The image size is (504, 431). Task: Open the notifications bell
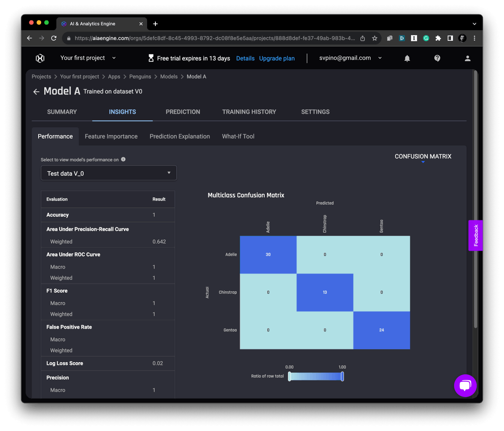(407, 58)
